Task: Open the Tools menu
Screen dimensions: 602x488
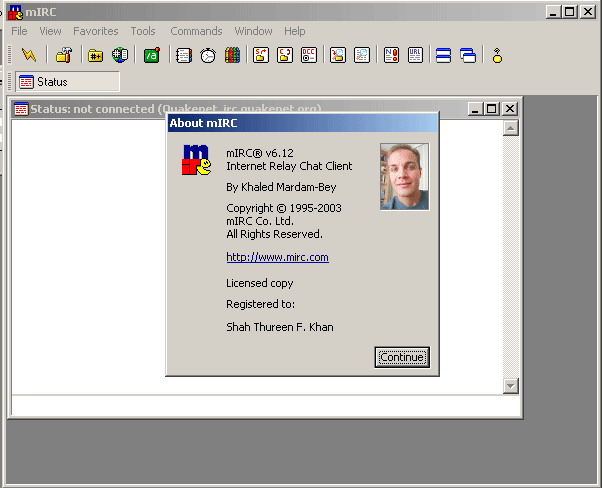Action: coord(143,31)
